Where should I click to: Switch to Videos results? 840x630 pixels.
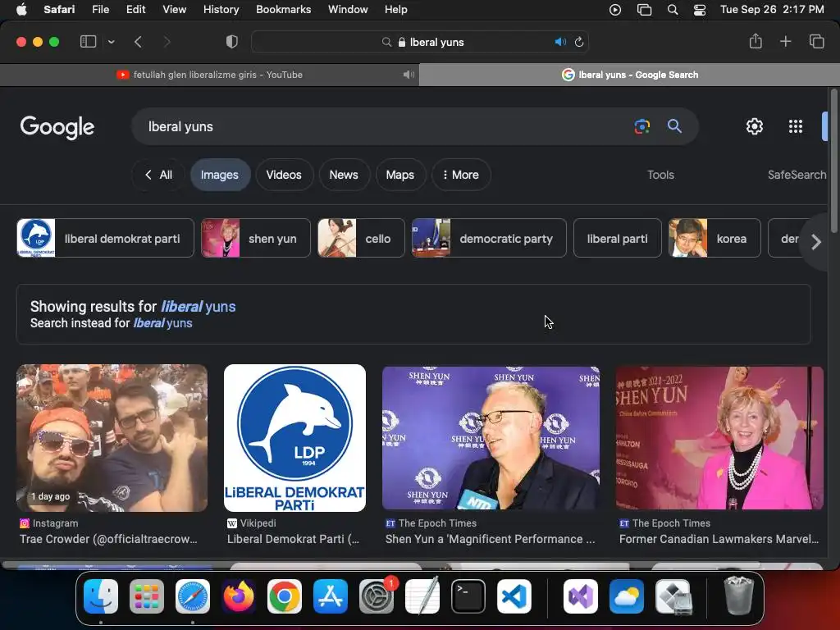284,175
